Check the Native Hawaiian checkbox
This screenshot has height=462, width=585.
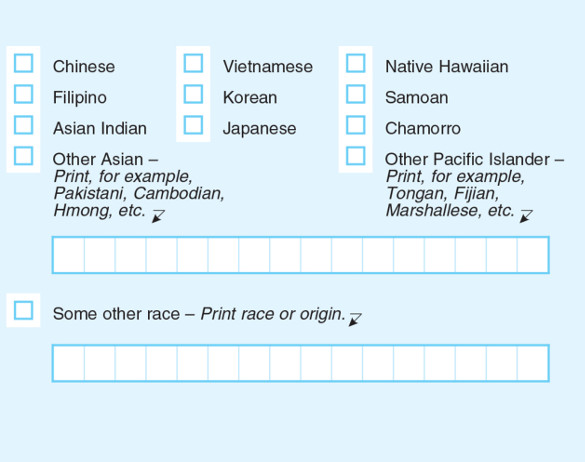[x=356, y=63]
